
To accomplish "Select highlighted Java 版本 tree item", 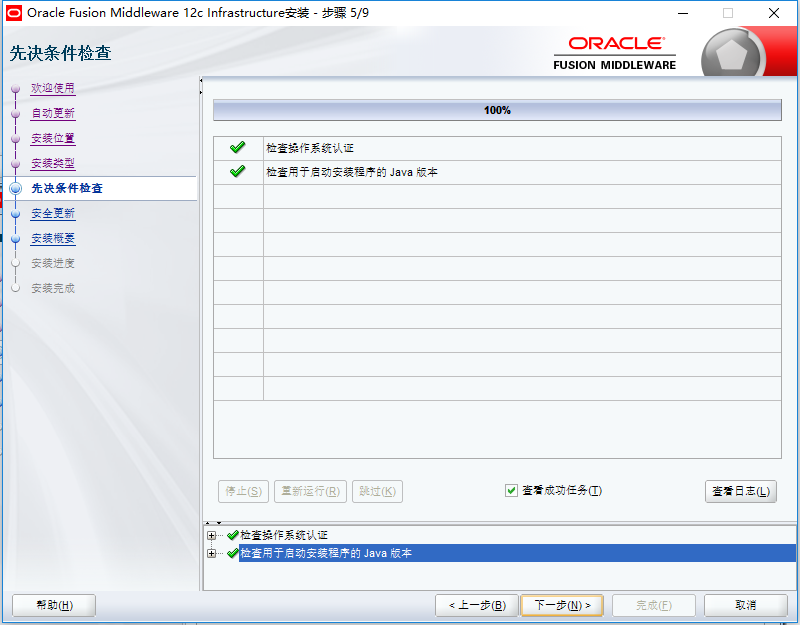I will coord(517,553).
